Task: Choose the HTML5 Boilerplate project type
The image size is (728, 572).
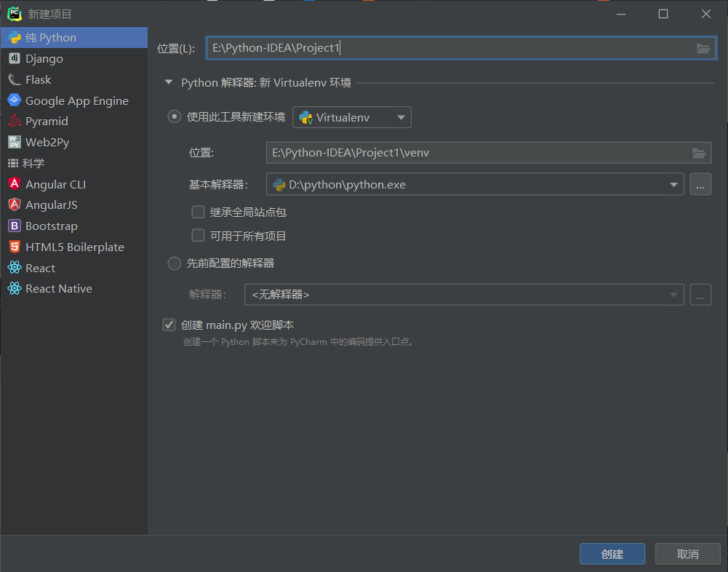Action: pyautogui.click(x=74, y=247)
